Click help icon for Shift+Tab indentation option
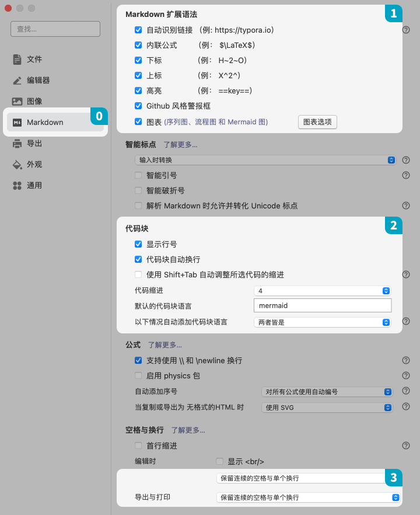 tap(406, 274)
